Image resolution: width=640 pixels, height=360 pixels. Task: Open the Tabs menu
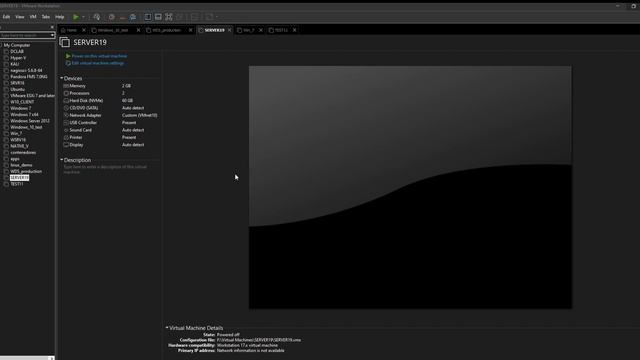click(x=46, y=17)
